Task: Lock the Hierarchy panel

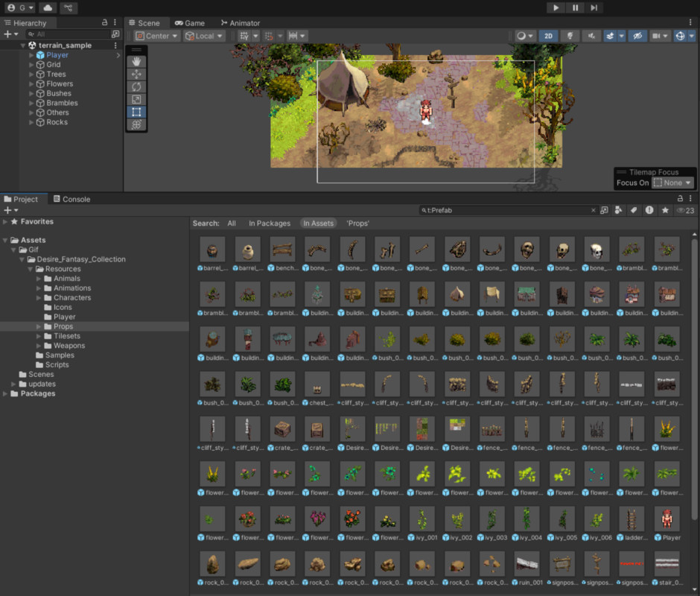Action: 104,22
